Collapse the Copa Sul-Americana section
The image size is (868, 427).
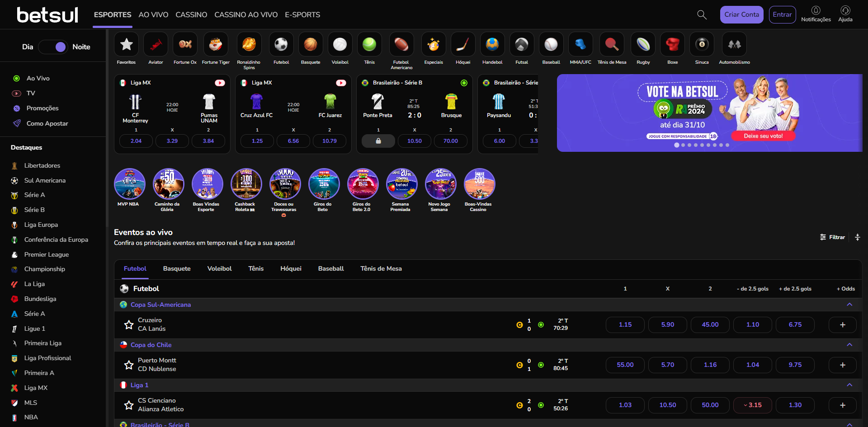849,305
